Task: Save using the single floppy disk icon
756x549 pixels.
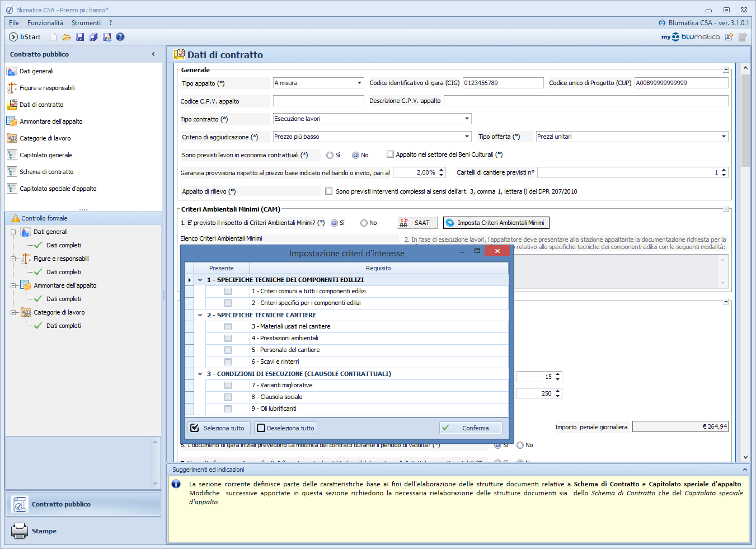Action: coord(80,37)
